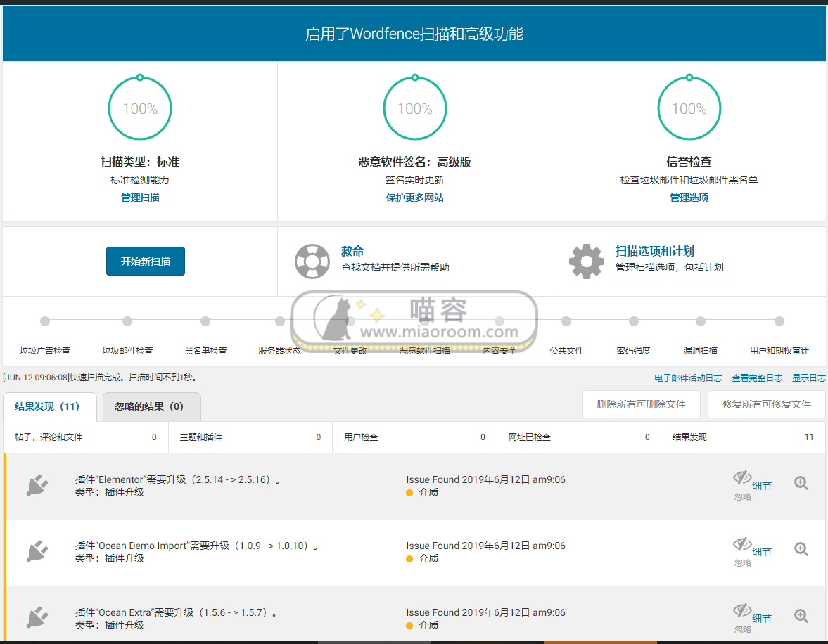This screenshot has width=828, height=644.
Task: Open the 电子邮件活动日志 link
Action: [x=688, y=378]
